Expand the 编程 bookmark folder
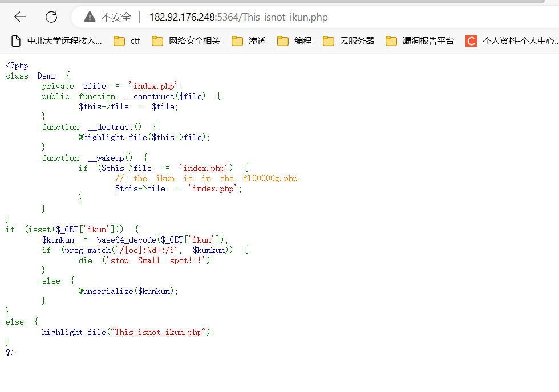559x392 pixels. click(295, 41)
